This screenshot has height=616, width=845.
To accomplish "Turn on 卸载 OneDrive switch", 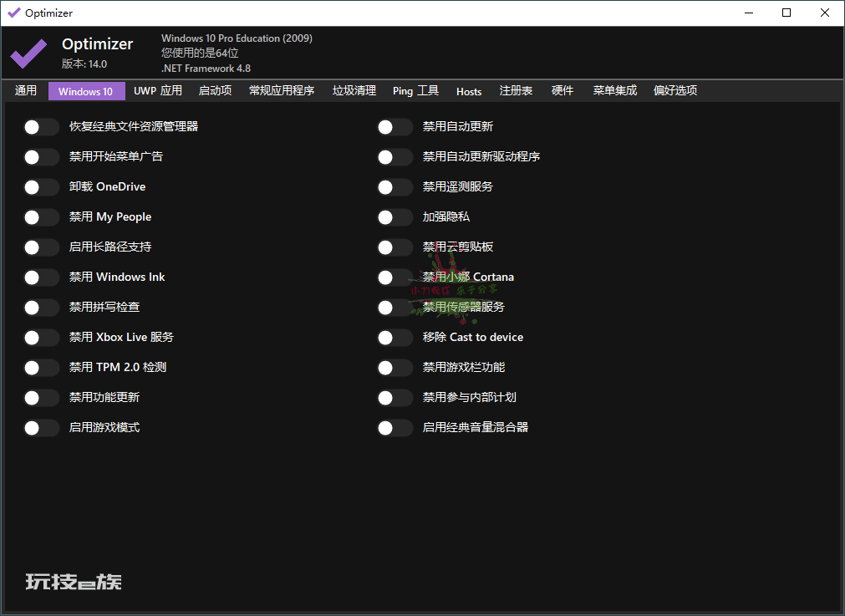I will coord(42,187).
